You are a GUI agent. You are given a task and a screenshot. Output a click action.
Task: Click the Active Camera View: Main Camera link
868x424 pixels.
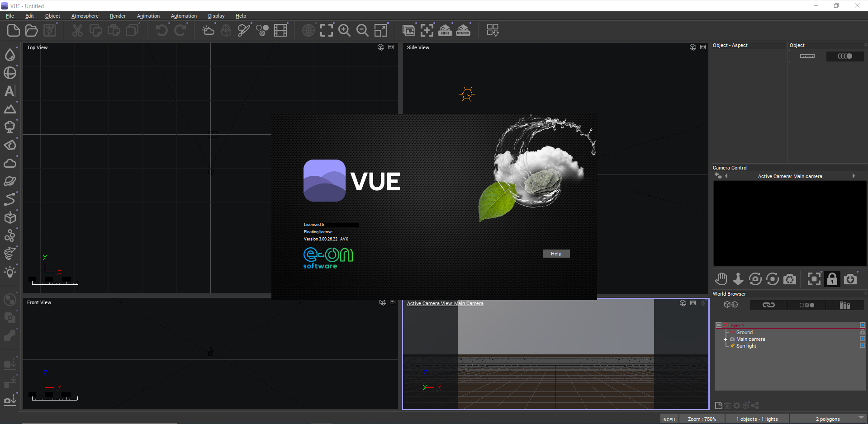click(x=445, y=303)
